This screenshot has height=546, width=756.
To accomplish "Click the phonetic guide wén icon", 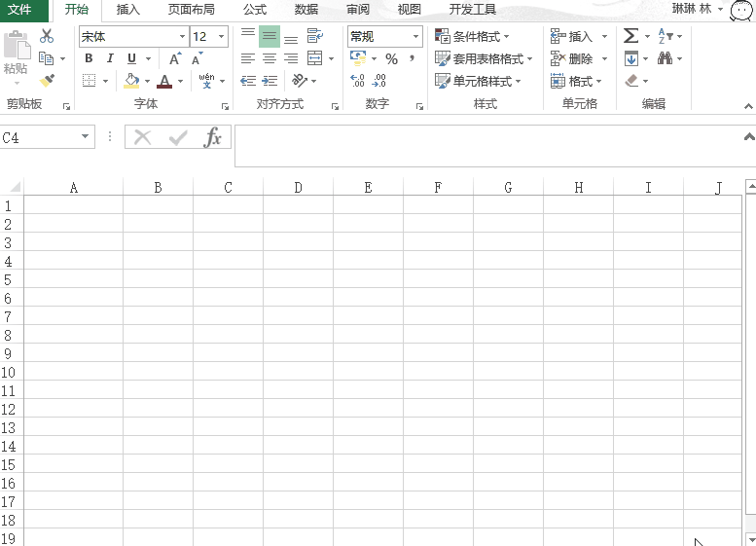I will [207, 81].
